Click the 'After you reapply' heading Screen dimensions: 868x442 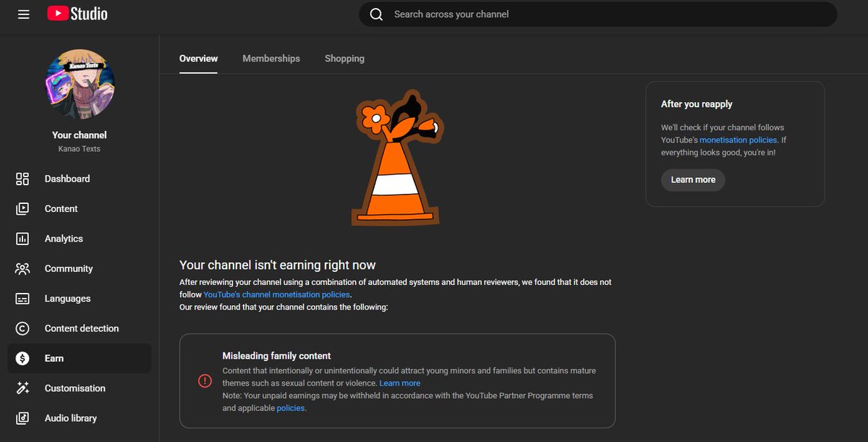tap(697, 104)
